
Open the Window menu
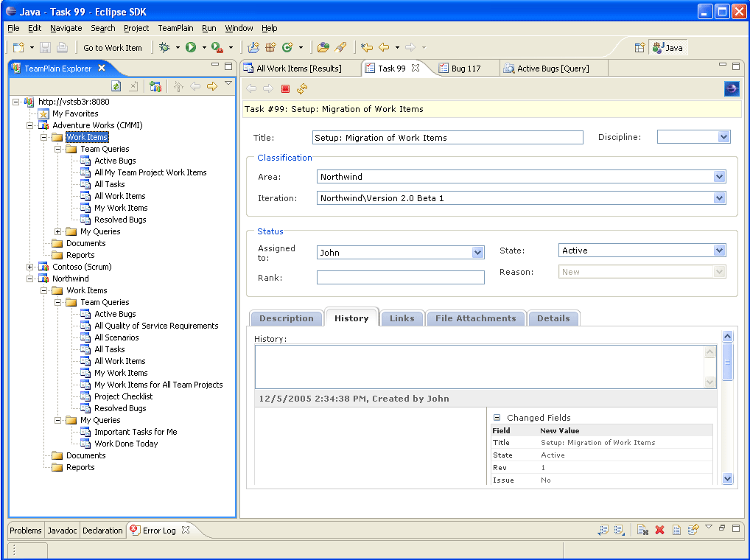(x=239, y=28)
